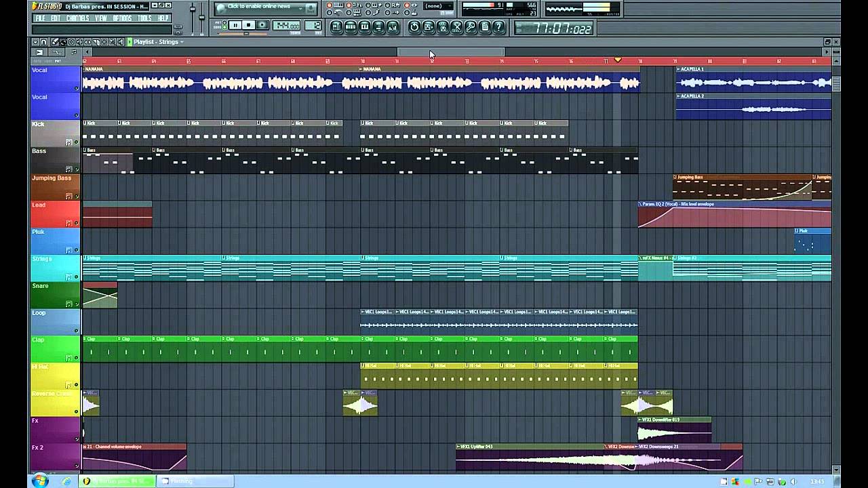Open the (none) pattern selector dropdown
This screenshot has height=488, width=868.
(438, 6)
